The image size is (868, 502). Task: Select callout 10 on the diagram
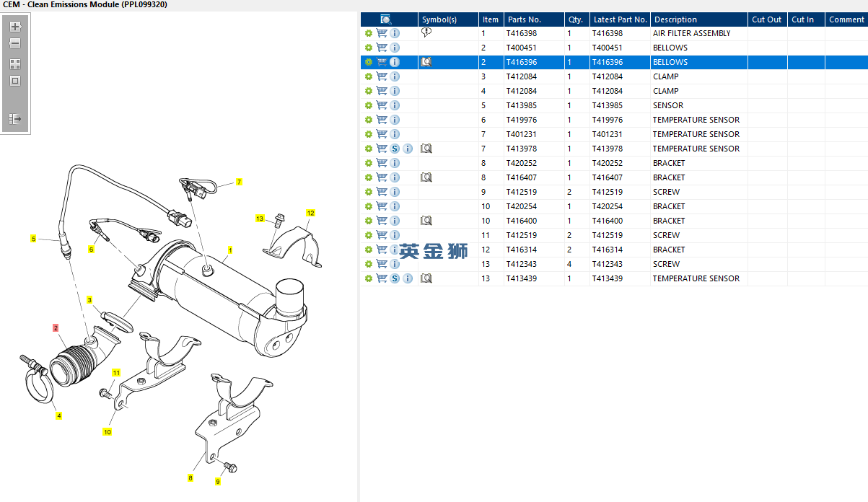point(107,432)
